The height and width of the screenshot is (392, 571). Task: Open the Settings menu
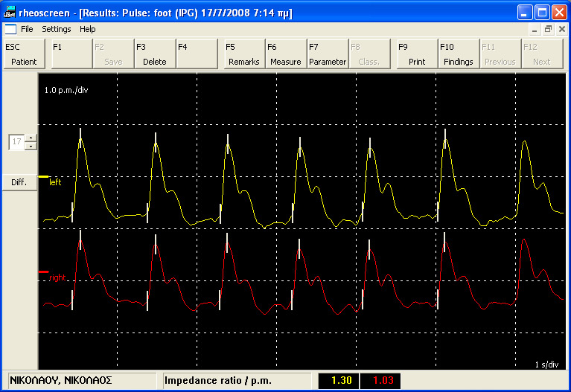(56, 29)
